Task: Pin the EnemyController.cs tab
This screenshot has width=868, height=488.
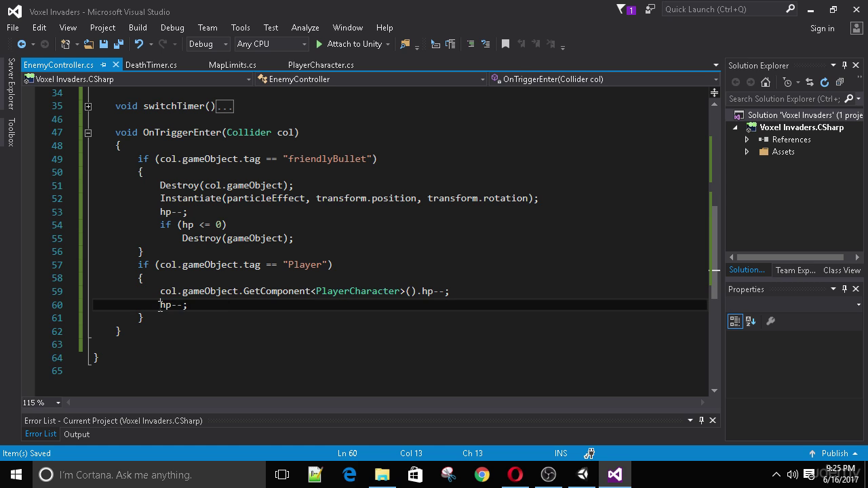Action: tap(104, 65)
